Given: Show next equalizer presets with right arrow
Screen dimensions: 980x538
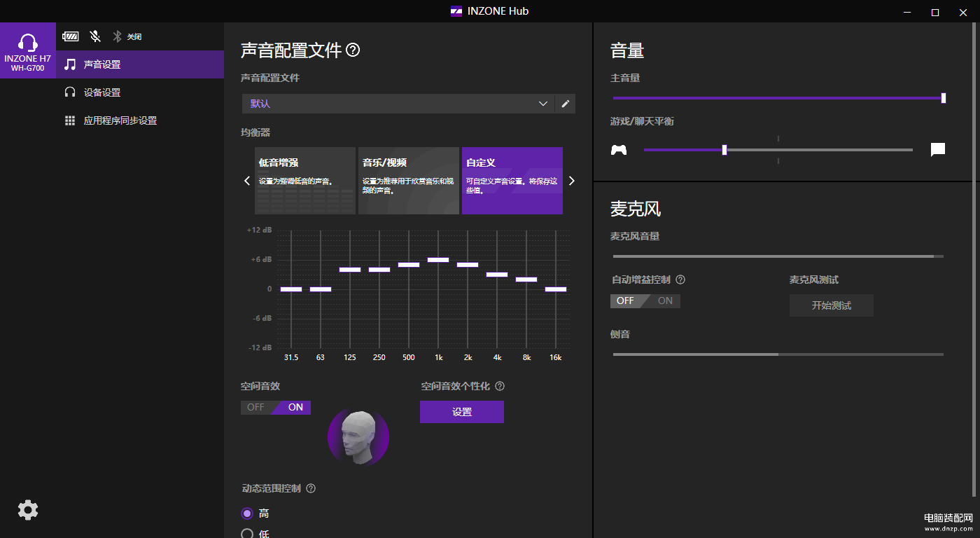Looking at the screenshot, I should coord(571,181).
